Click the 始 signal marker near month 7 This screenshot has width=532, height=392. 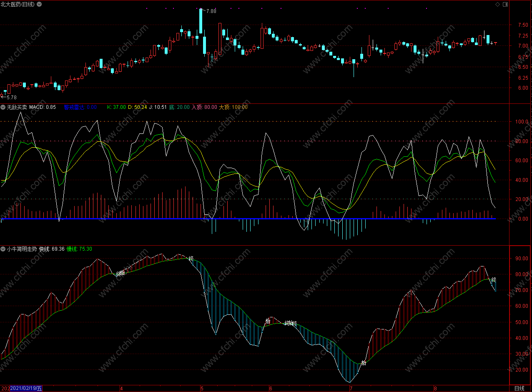coord(364,363)
